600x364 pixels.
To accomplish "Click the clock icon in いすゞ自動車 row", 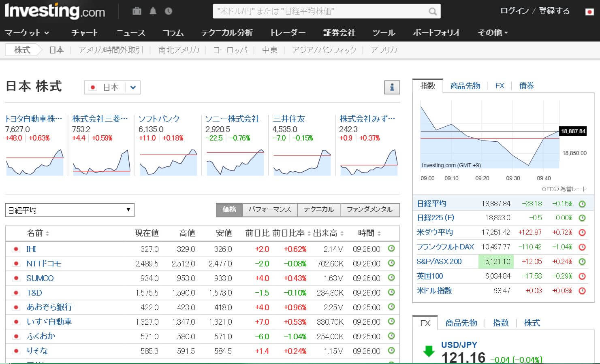I will (391, 321).
